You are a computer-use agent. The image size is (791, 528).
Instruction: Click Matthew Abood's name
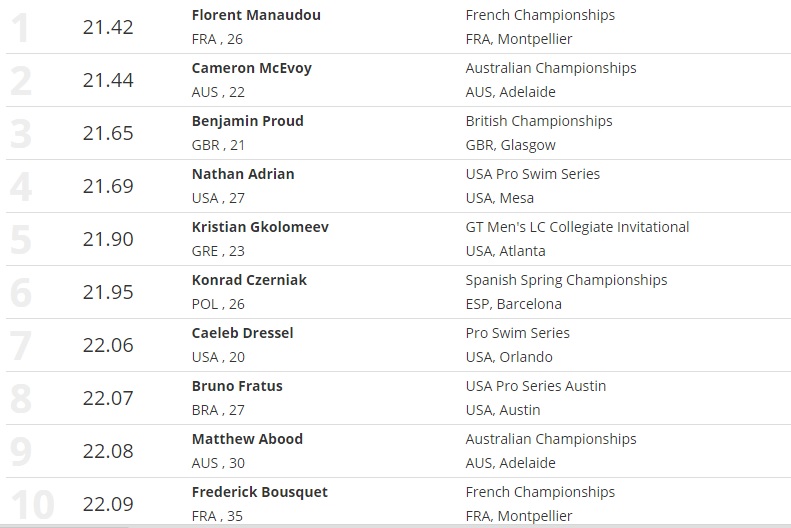[x=247, y=439]
